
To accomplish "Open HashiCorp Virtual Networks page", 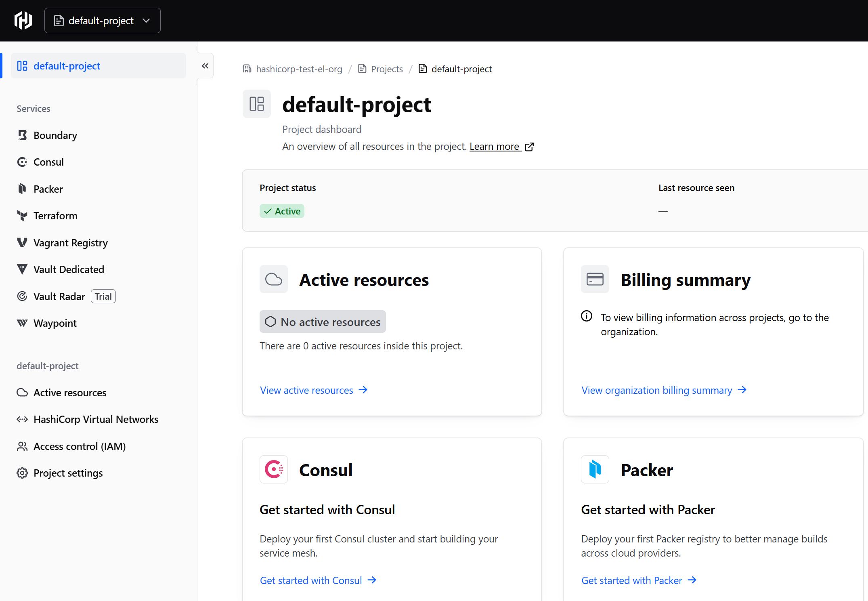I will [96, 419].
